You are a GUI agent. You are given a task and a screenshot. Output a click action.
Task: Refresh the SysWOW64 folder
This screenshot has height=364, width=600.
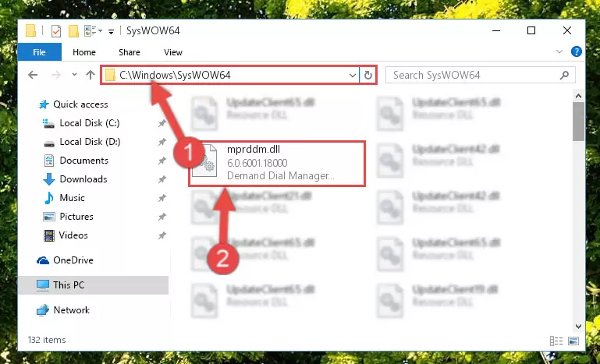pos(368,76)
